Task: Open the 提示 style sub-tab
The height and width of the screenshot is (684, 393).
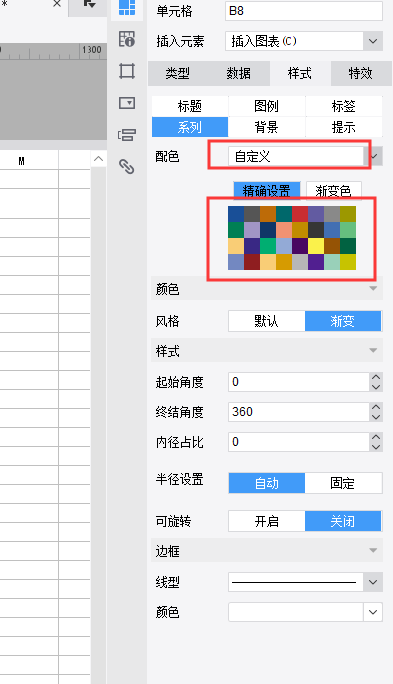Action: 344,127
